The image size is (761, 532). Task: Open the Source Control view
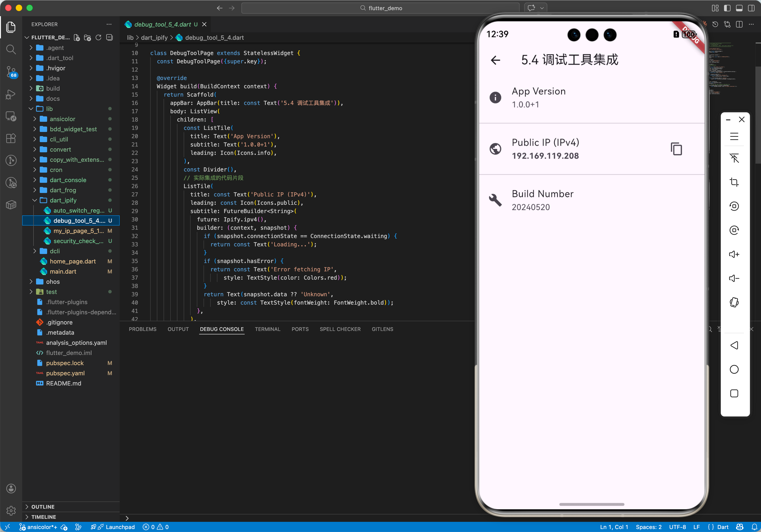click(x=11, y=71)
